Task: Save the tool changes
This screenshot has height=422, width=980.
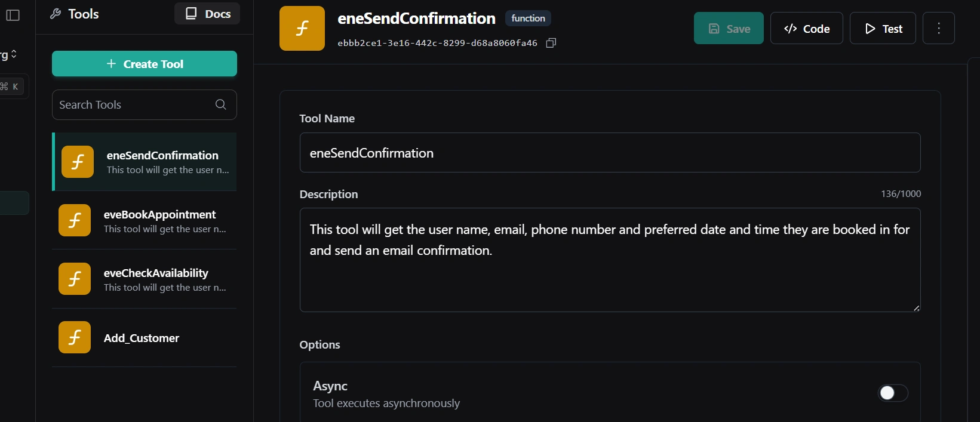Action: tap(729, 29)
